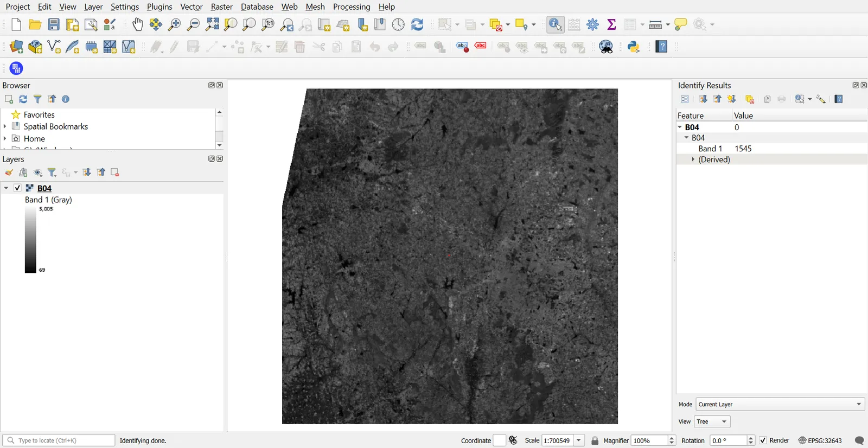This screenshot has height=448, width=868.
Task: Click the Type to locate search field
Action: tap(59, 440)
